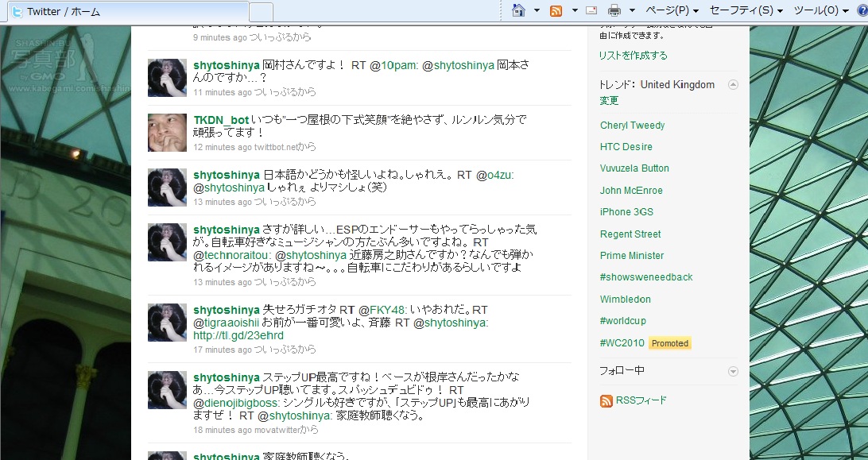Viewport: 868px width, 460px height.
Task: Collapse the トレンド: United Kingdom section arrow
Action: (733, 85)
